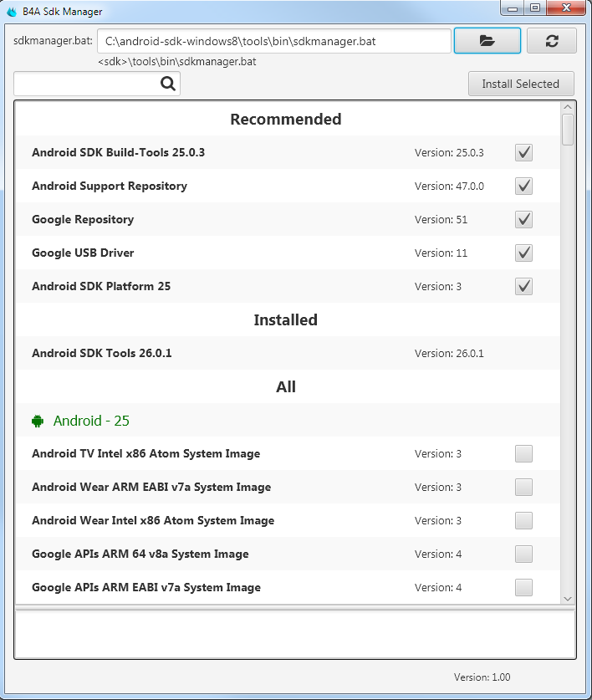Maximize the B4A Sdk Manager window

click(535, 8)
